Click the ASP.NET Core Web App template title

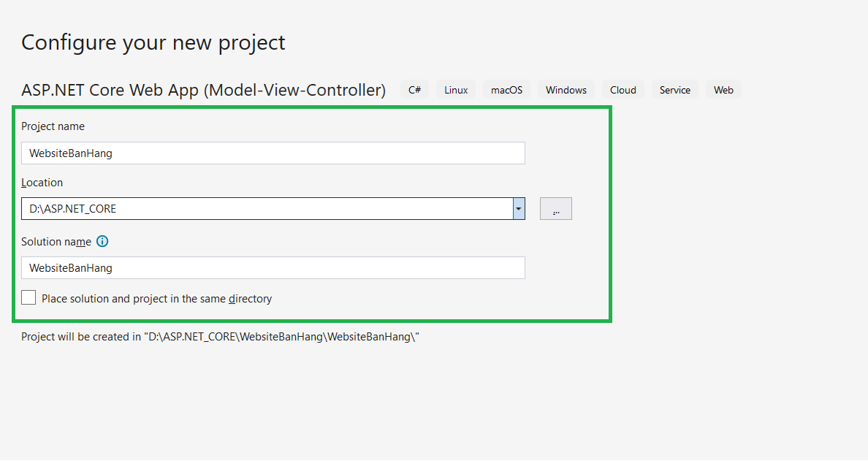204,90
